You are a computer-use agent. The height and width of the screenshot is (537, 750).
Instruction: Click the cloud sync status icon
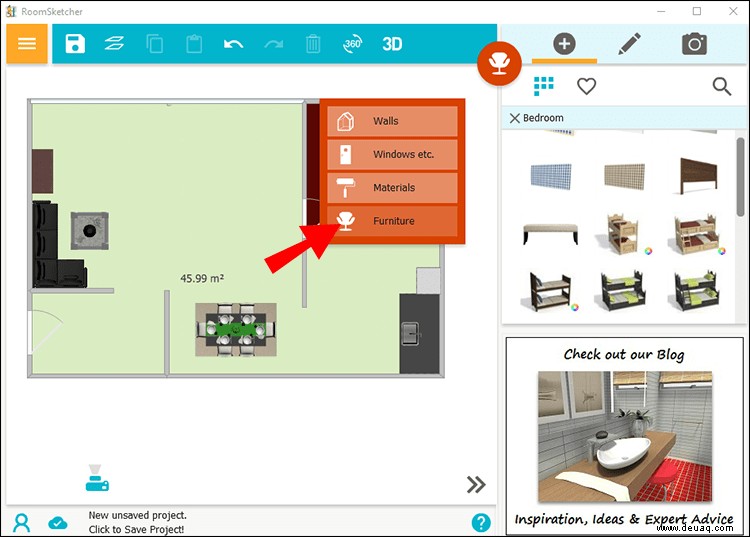coord(57,523)
